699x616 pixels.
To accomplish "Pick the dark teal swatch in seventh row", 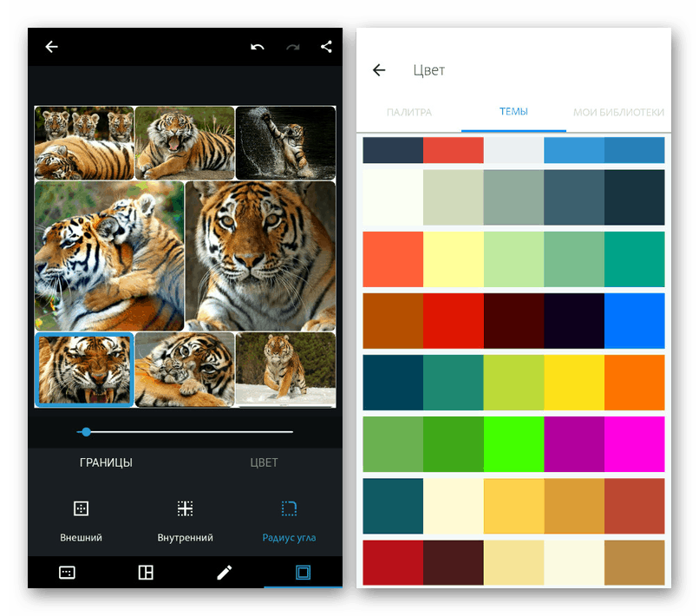I will [393, 507].
